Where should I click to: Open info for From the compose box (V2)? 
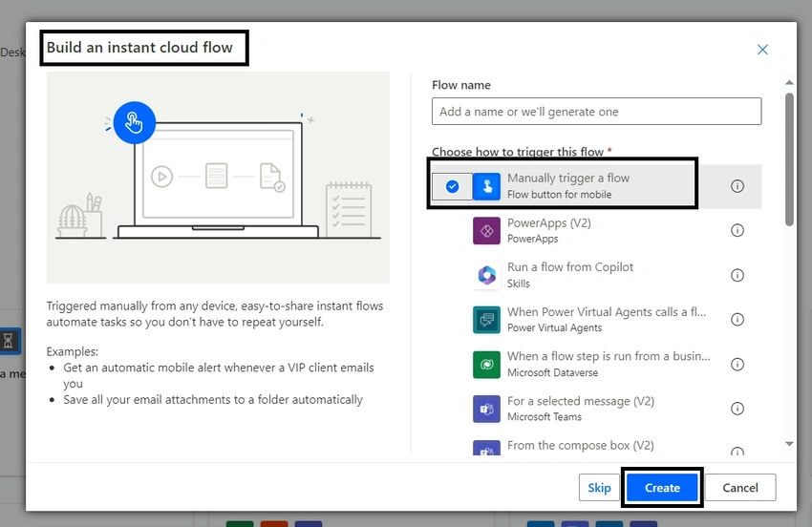(737, 452)
